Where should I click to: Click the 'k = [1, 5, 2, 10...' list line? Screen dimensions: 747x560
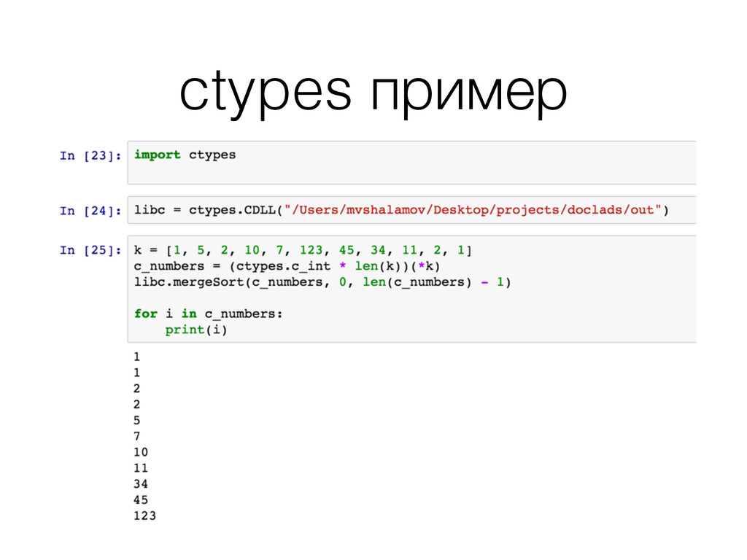(x=303, y=251)
